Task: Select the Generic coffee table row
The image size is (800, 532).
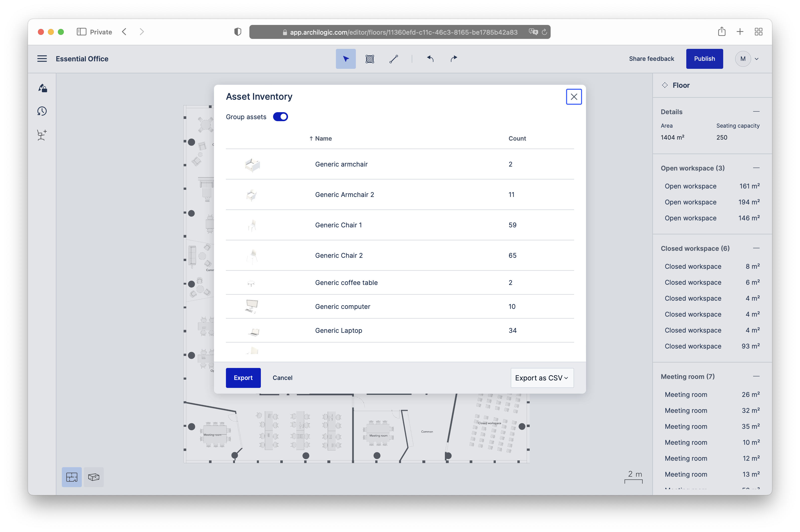Action: click(x=400, y=283)
